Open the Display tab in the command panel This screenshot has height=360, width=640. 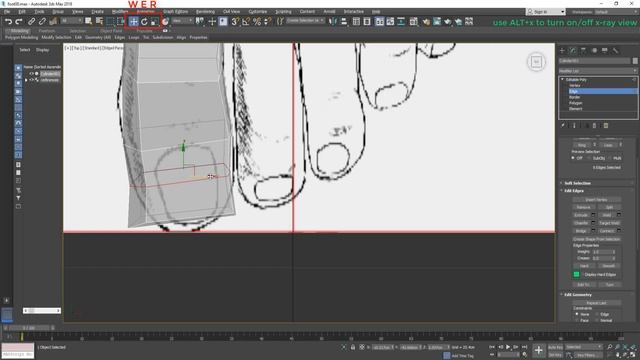(604, 51)
